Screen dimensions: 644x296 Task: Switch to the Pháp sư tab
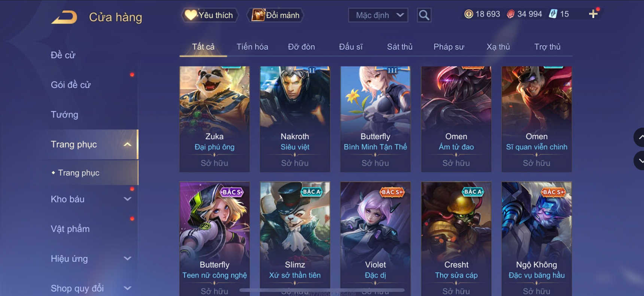coord(449,47)
